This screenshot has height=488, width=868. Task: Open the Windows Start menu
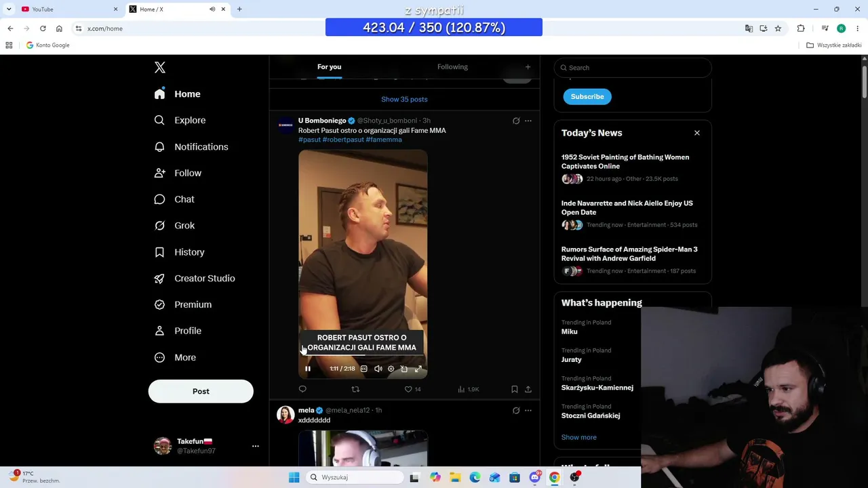pos(294,477)
